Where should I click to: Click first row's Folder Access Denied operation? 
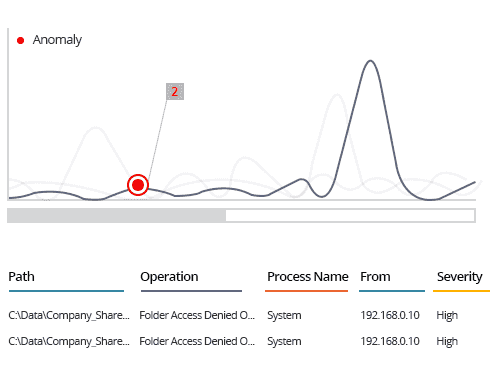(x=197, y=315)
